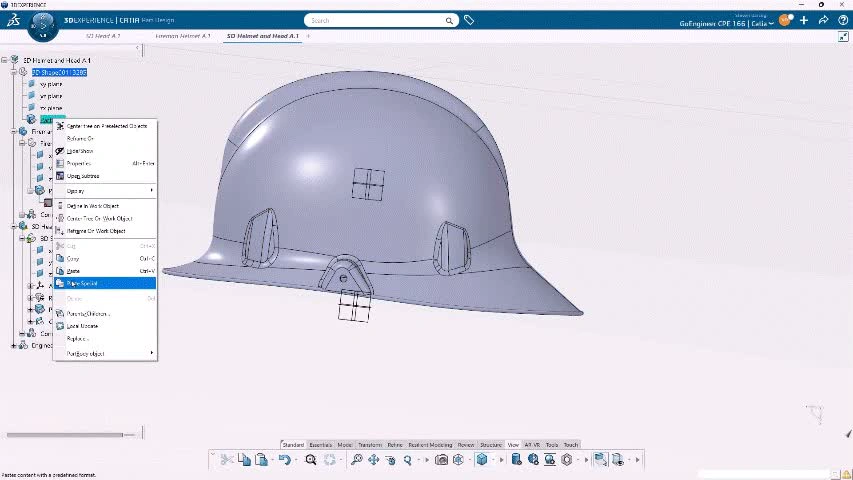Screen dimensions: 853x480
Task: Click the underlined globe ground icon
Action: click(x=550, y=460)
